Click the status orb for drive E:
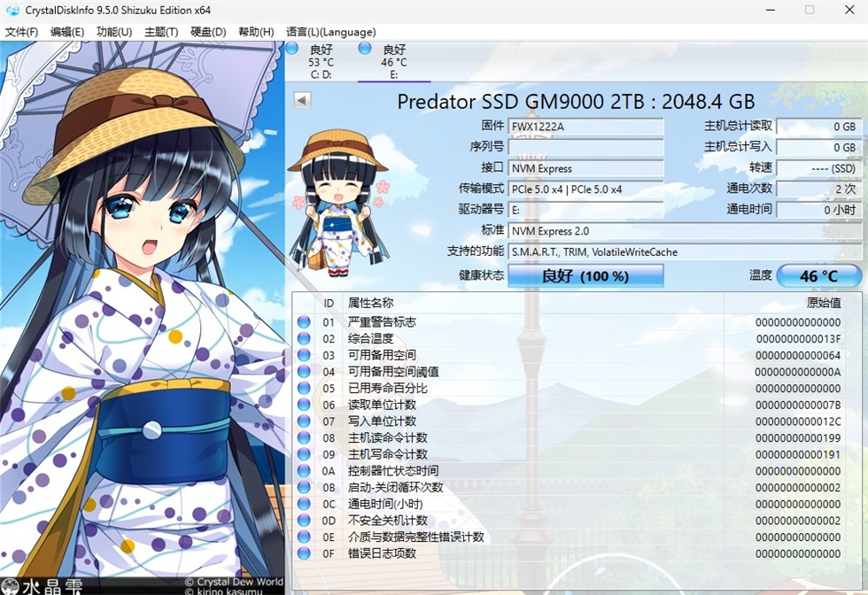 365,48
